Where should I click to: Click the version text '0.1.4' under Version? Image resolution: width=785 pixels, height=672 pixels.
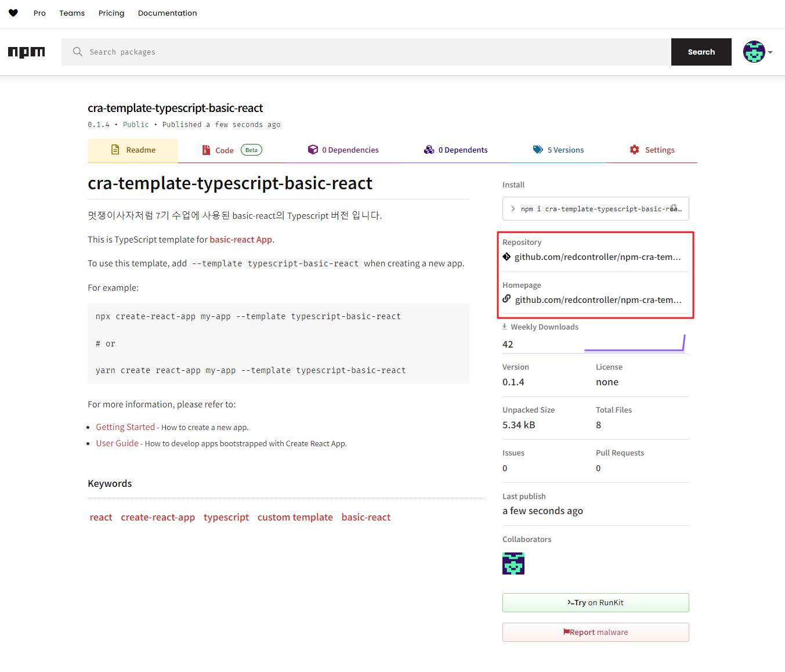pyautogui.click(x=513, y=382)
